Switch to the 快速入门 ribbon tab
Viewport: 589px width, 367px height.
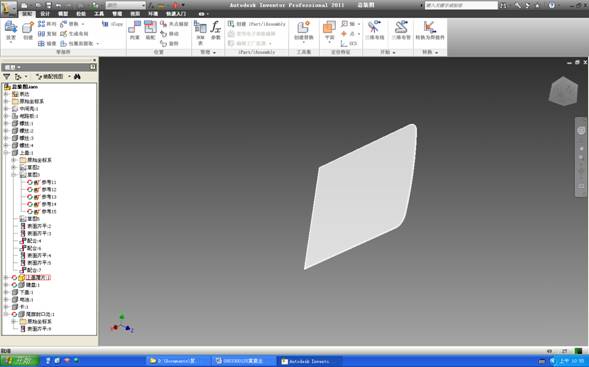click(176, 14)
